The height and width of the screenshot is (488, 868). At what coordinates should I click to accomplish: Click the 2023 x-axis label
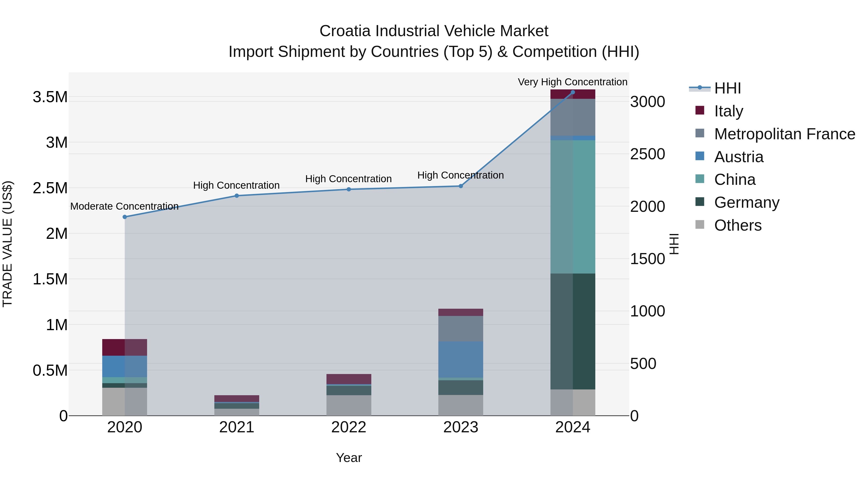pyautogui.click(x=461, y=427)
